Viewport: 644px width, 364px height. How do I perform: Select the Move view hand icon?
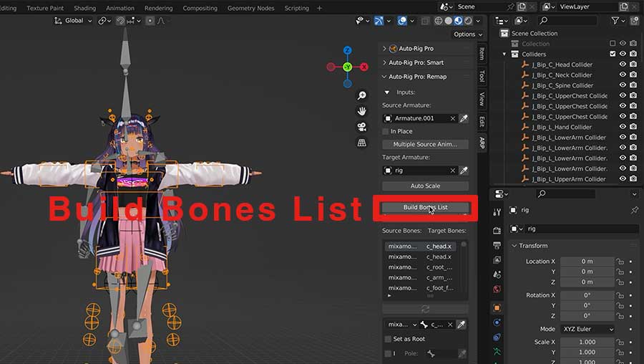coord(362,111)
